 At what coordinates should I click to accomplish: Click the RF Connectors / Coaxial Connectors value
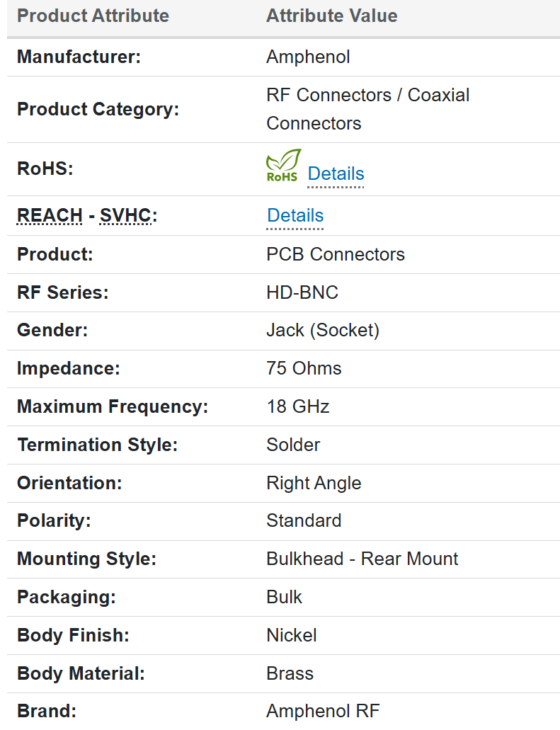point(367,109)
